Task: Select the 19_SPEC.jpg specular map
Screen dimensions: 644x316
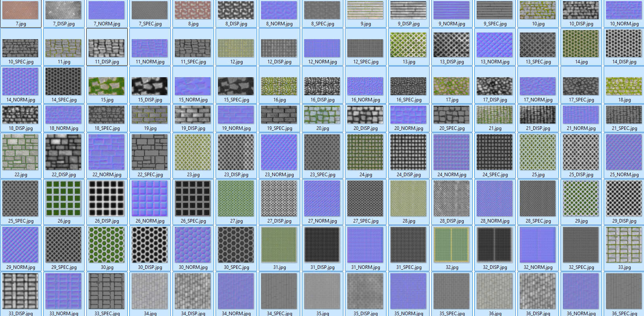Action: tap(279, 115)
